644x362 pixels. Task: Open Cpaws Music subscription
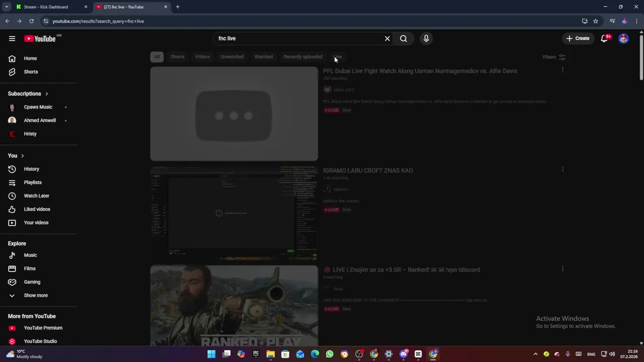(x=38, y=107)
